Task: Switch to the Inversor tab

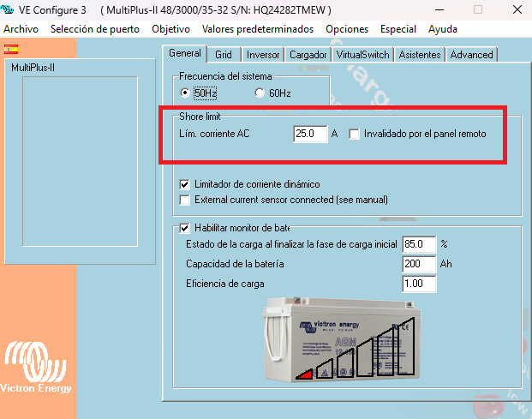Action: pyautogui.click(x=263, y=55)
